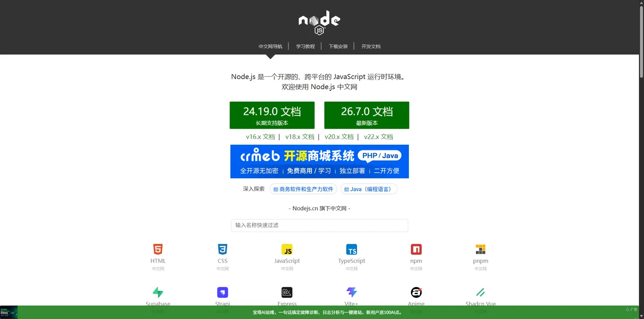644x319 pixels.
Task: Open the 开发文档 menu item
Action: 371,46
